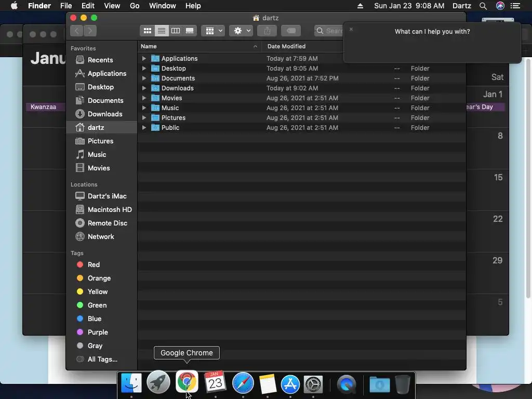Screen dimensions: 532x399
Task: Expand the Public folder row
Action: pos(144,128)
